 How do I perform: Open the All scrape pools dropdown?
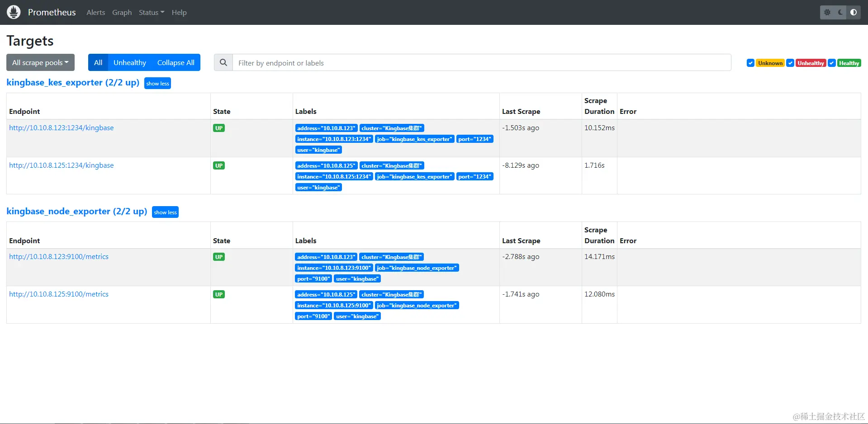click(x=40, y=63)
